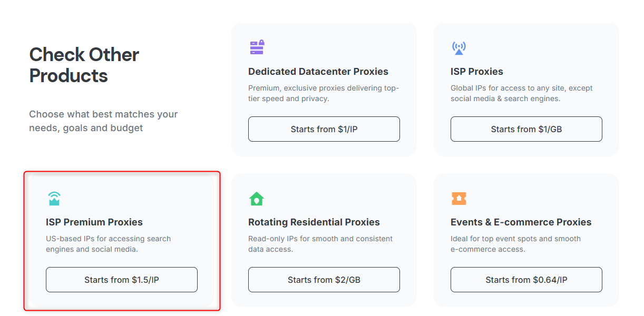Click the Dedicated Datacenter Proxies server icon
The height and width of the screenshot is (316, 644).
[257, 47]
